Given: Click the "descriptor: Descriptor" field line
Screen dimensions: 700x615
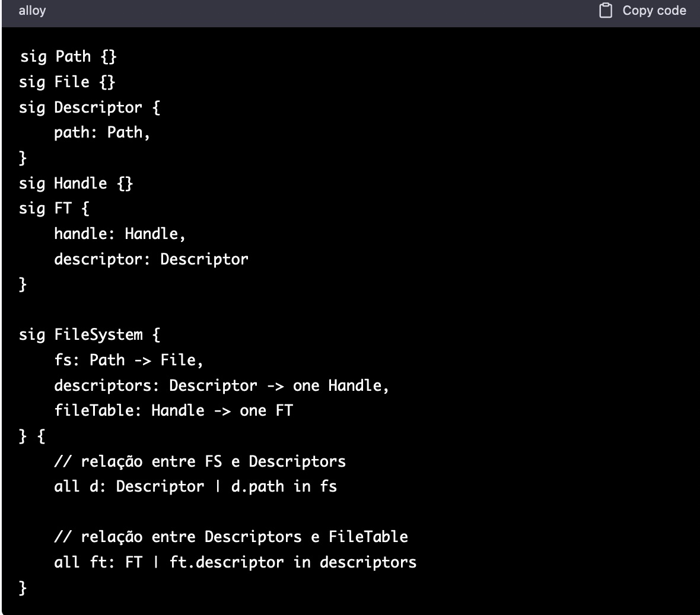Looking at the screenshot, I should pyautogui.click(x=151, y=259).
